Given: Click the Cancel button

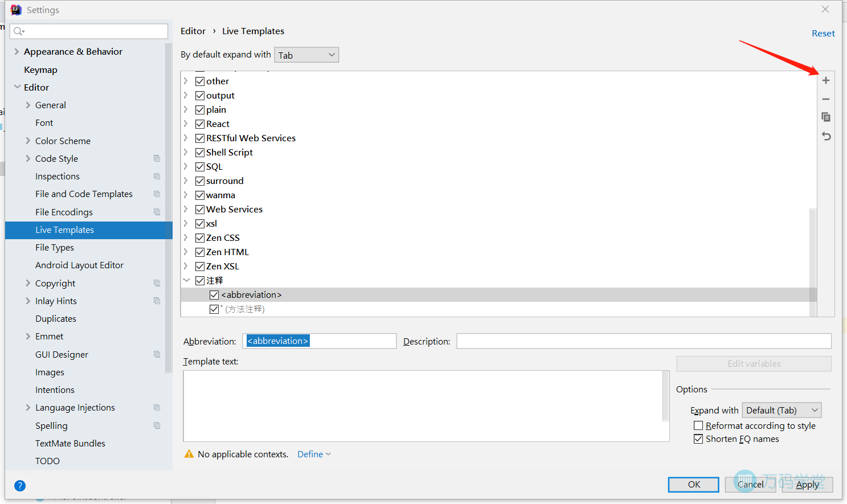Looking at the screenshot, I should [x=750, y=485].
